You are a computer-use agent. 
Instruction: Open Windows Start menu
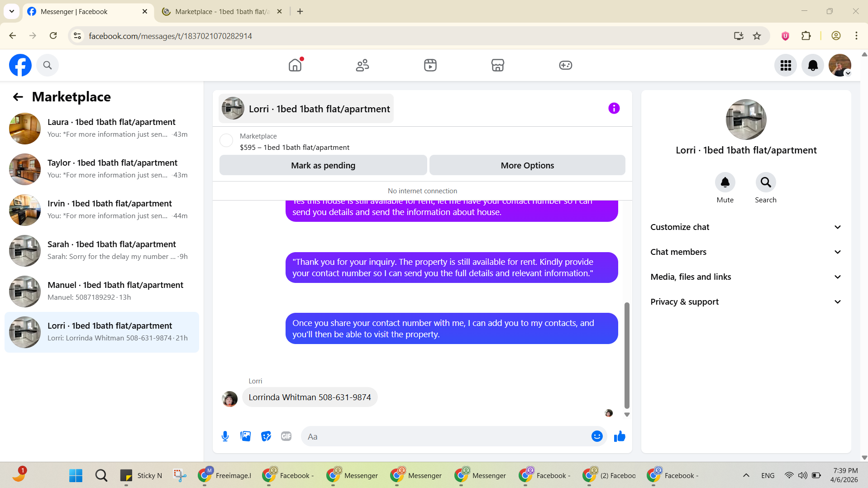point(76,475)
